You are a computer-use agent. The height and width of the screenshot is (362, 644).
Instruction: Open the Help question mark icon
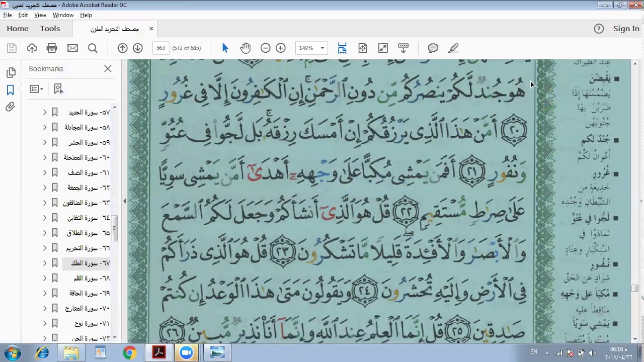pyautogui.click(x=599, y=29)
